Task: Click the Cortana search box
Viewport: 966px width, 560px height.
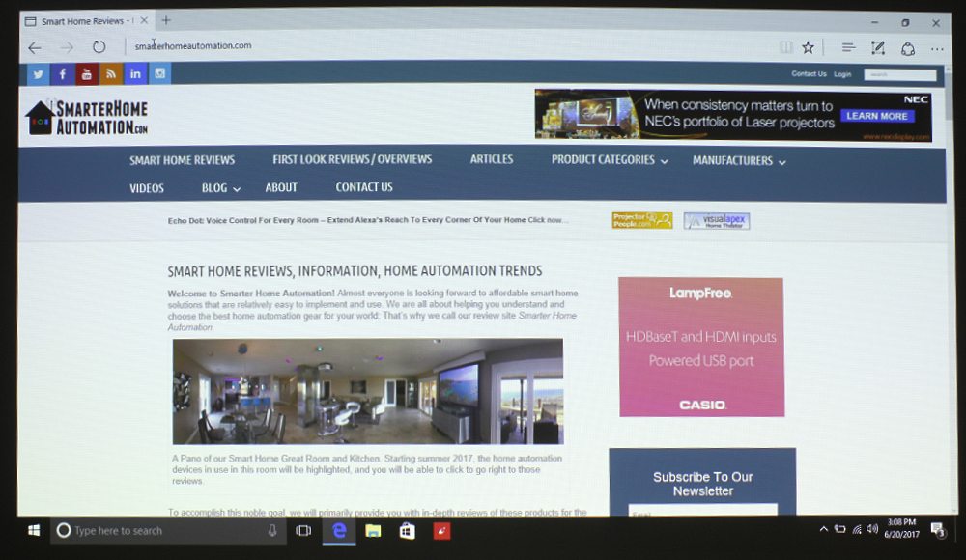Action: click(x=166, y=530)
